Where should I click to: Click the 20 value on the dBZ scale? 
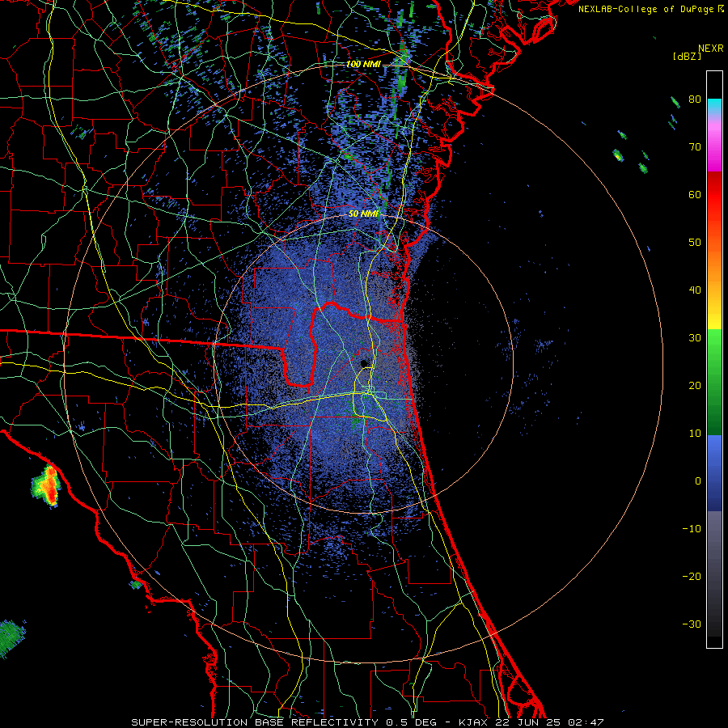(695, 386)
